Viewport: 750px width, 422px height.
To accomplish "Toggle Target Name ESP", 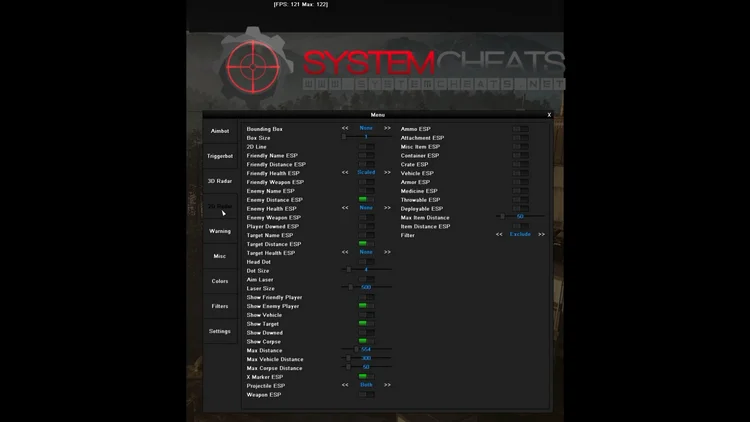I will pos(366,235).
